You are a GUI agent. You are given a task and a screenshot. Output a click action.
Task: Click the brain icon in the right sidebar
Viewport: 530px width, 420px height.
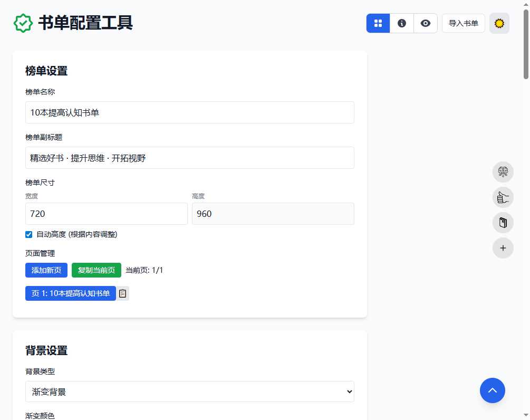(503, 172)
